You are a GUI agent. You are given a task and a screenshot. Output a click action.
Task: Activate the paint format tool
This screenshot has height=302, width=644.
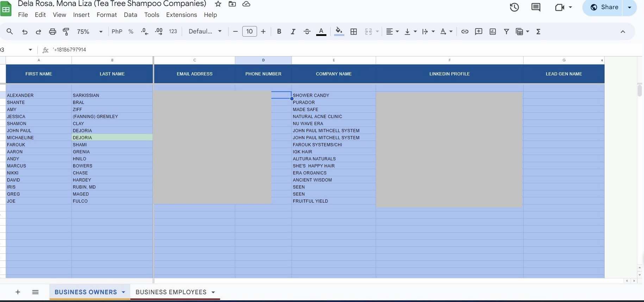pyautogui.click(x=66, y=32)
